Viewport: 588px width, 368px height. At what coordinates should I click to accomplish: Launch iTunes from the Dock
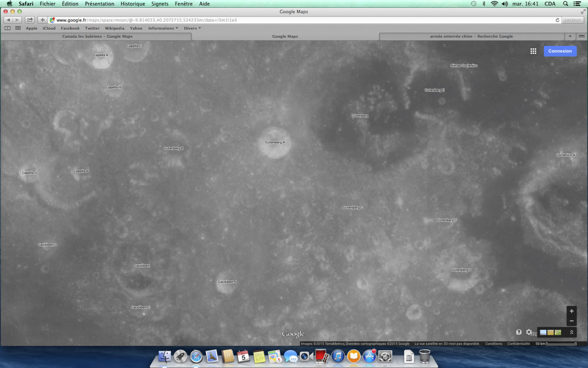point(338,356)
